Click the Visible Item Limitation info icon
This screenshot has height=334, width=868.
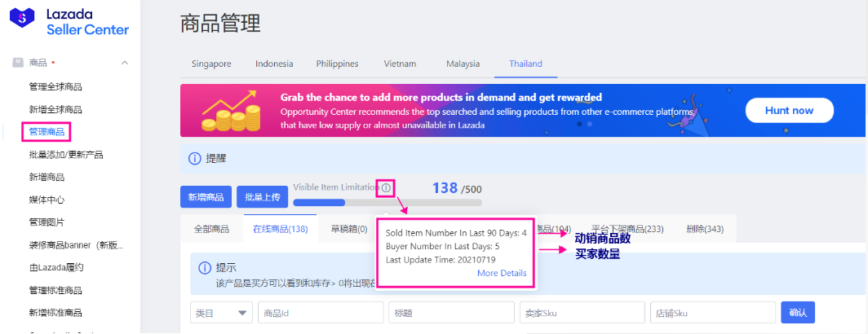[x=386, y=188]
